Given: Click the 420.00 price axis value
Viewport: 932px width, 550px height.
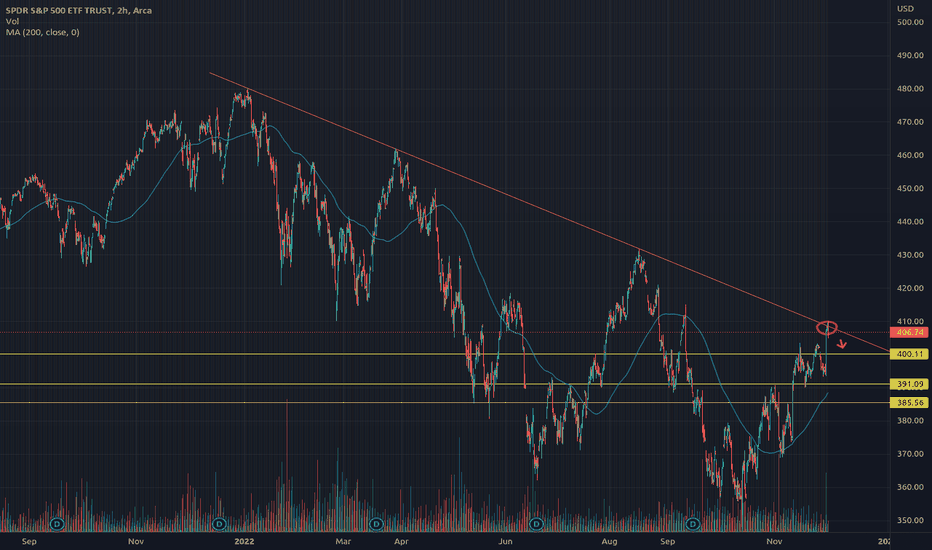Looking at the screenshot, I should pyautogui.click(x=910, y=288).
